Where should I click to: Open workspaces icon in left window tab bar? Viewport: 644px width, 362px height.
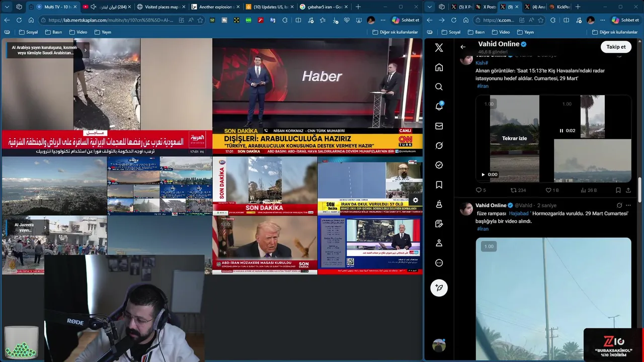click(19, 7)
